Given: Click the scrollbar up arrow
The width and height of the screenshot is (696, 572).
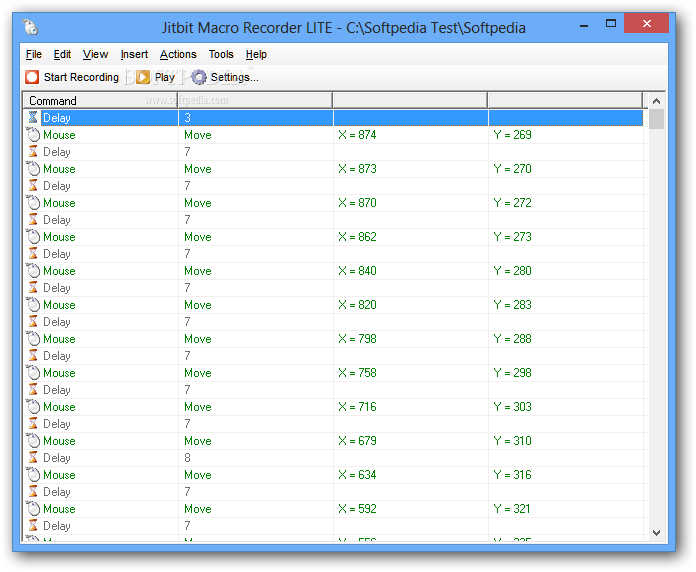Looking at the screenshot, I should click(656, 101).
